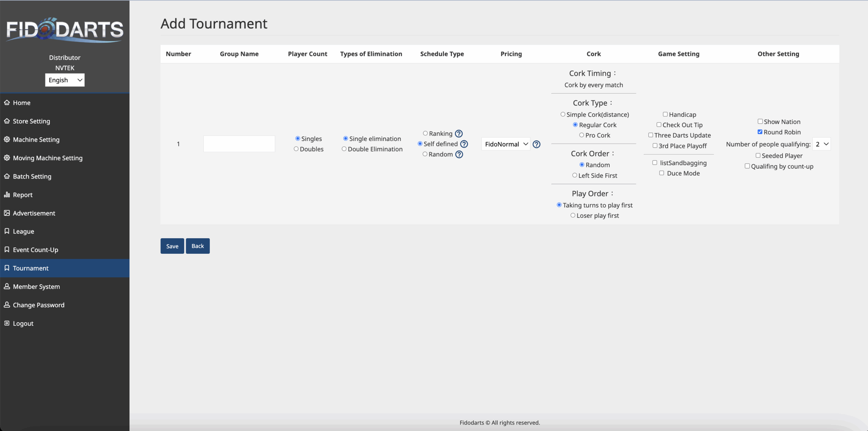Select the Doubles radio button
The image size is (868, 431).
[296, 149]
